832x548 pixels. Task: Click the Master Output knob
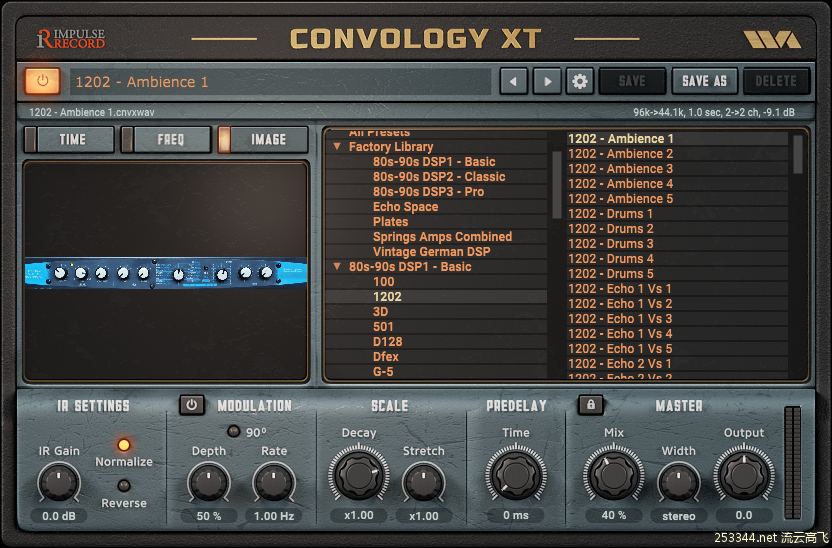pos(744,474)
